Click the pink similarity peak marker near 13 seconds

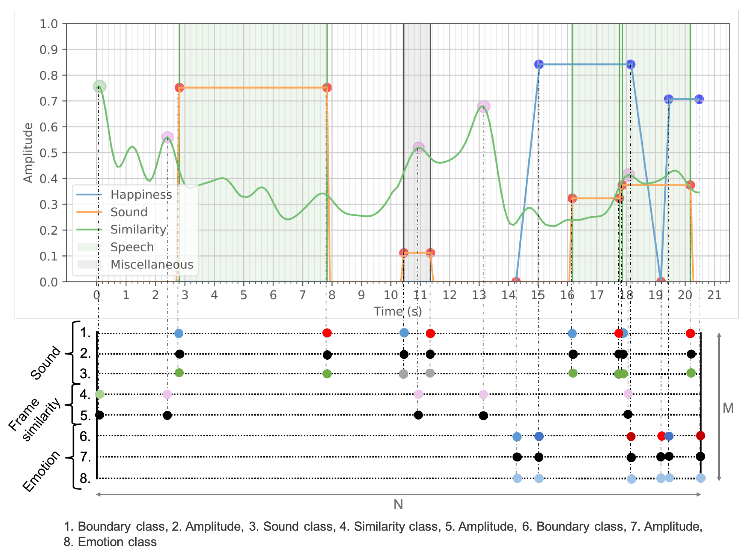point(483,106)
